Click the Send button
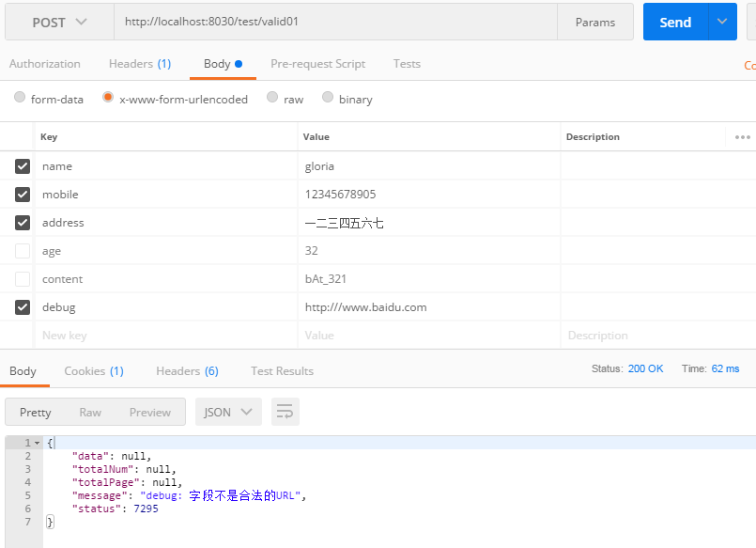Image resolution: width=756 pixels, height=548 pixels. [x=674, y=22]
